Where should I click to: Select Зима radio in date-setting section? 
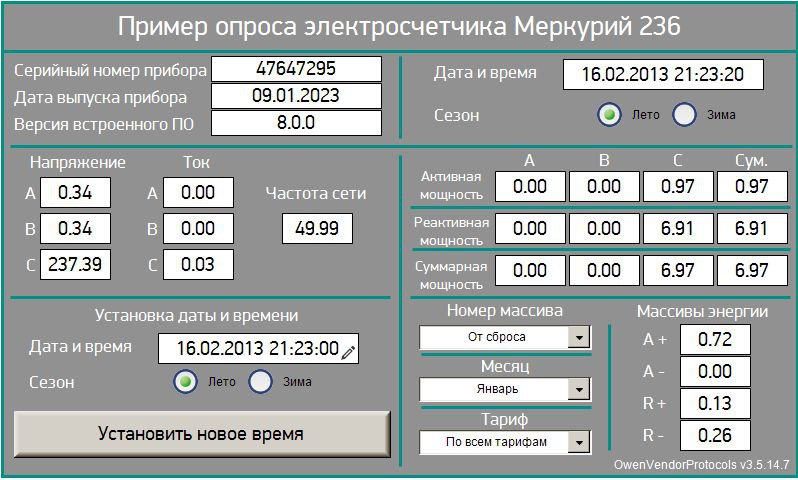[x=261, y=382]
